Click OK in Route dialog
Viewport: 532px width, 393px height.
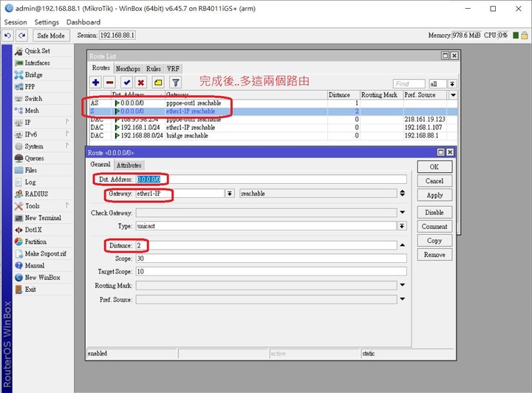tap(434, 167)
